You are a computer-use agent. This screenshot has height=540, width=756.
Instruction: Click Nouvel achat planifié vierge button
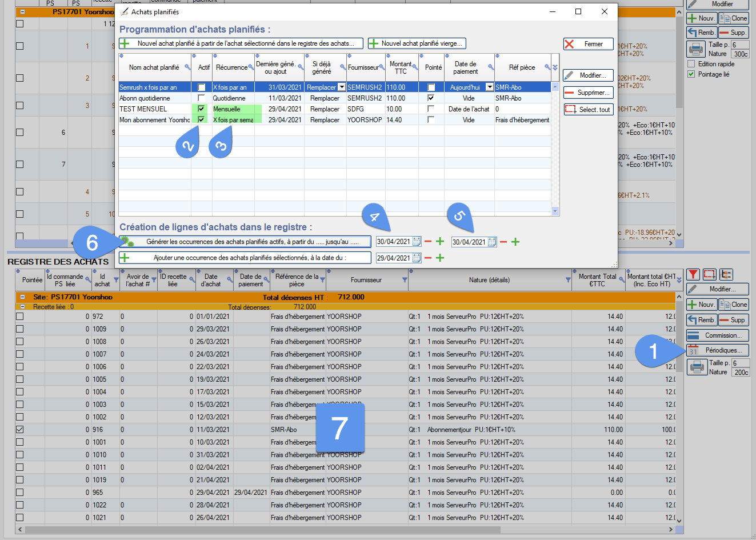pos(417,43)
